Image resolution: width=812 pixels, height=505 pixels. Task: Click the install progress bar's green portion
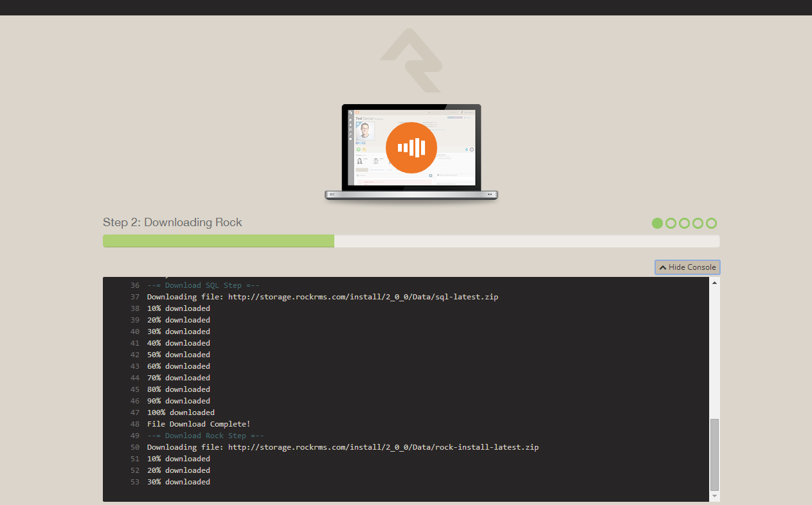(218, 241)
